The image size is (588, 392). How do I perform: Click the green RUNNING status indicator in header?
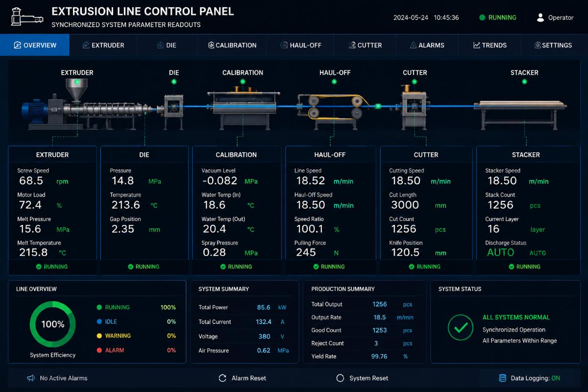tap(498, 18)
